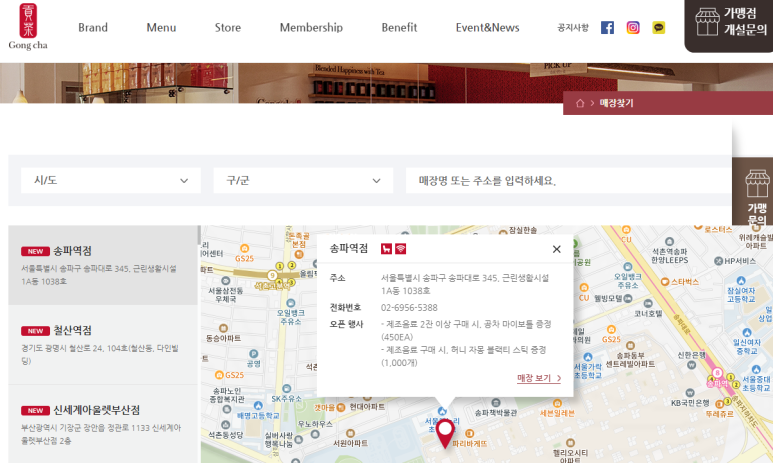Visit the Instagram page icon
This screenshot has width=773, height=463.
(633, 28)
